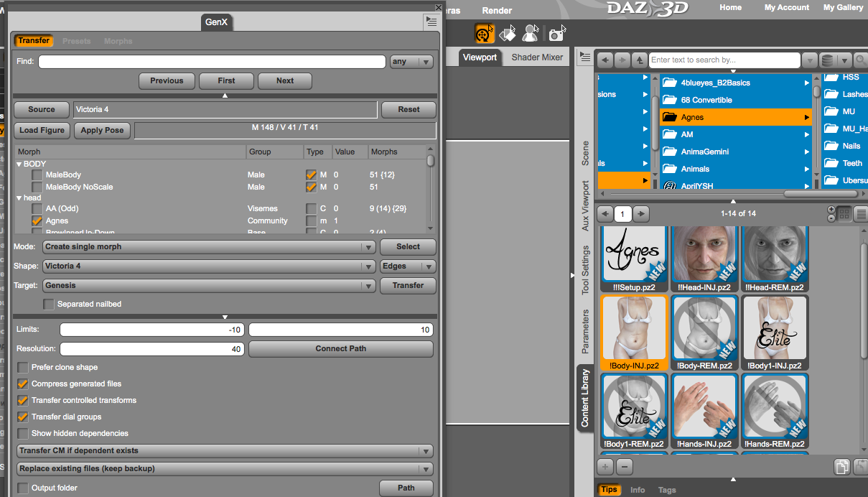Screen dimensions: 868x497
Task: Go to previous page of content
Action: tap(605, 213)
